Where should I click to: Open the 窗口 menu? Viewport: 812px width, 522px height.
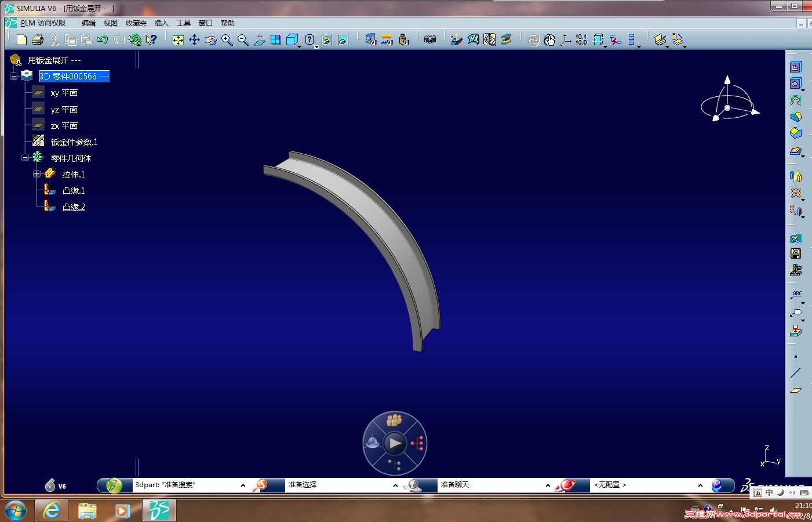(206, 23)
